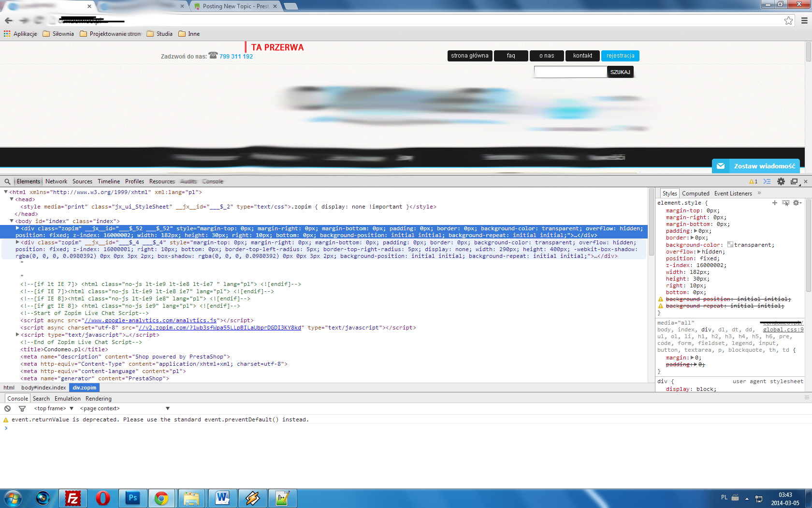812x508 pixels.
Task: Click the Chrome icon in the taskbar
Action: click(x=161, y=498)
